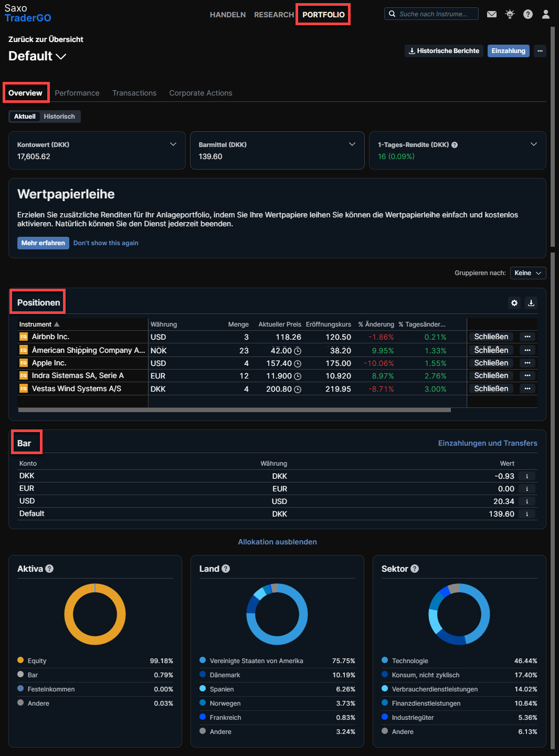Switch to the Historisch view
Viewport: 559px width, 756px height.
(x=59, y=117)
